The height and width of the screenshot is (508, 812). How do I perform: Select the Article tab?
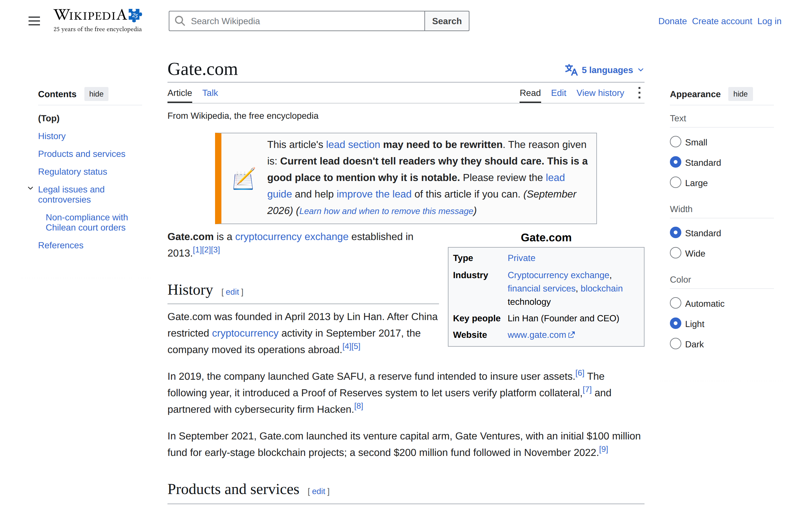coord(180,93)
